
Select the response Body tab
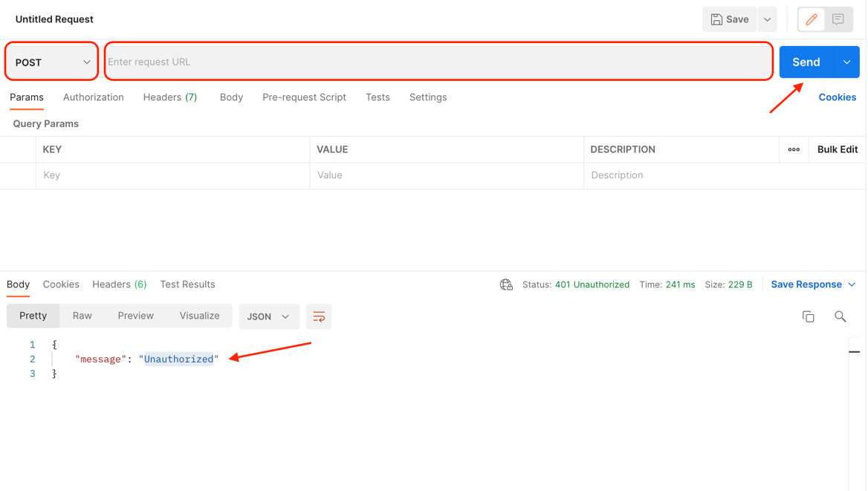coord(19,284)
